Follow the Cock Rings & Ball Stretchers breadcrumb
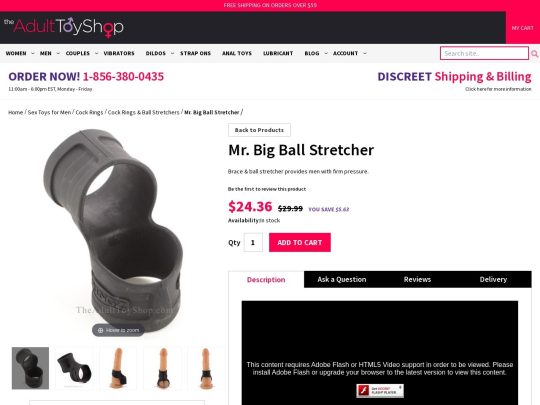This screenshot has height=405, width=540. 144,112
